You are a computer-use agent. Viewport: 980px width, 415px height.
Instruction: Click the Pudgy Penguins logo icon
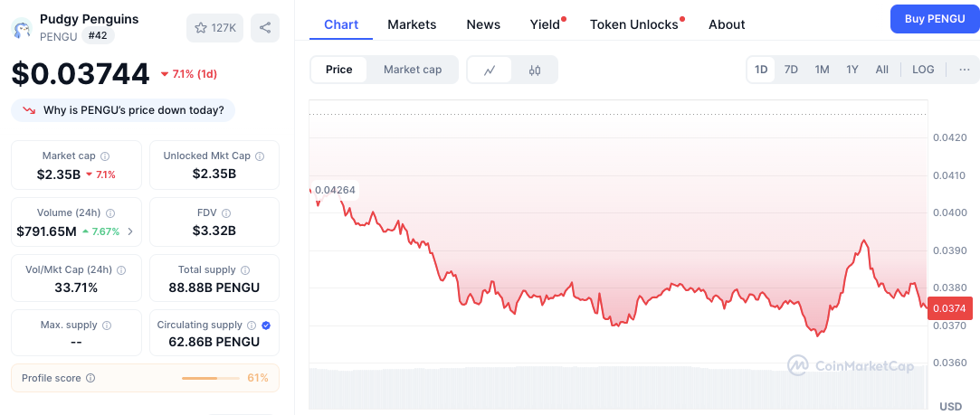[23, 28]
